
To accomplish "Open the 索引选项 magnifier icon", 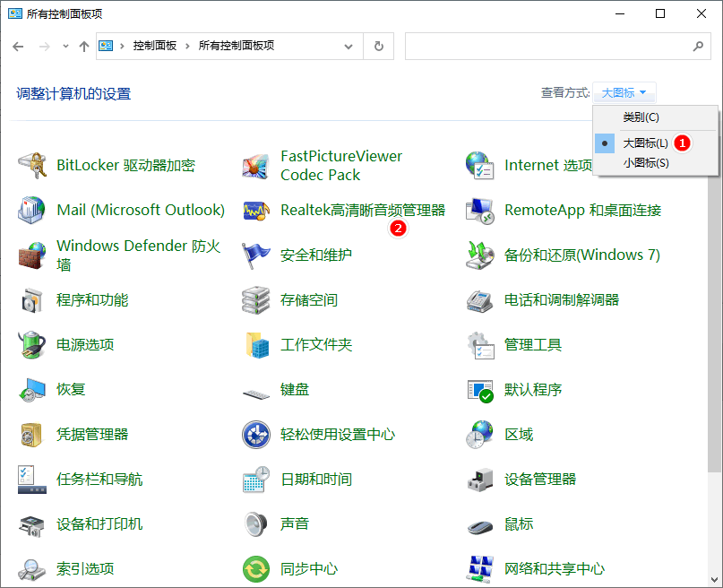I will point(32,568).
